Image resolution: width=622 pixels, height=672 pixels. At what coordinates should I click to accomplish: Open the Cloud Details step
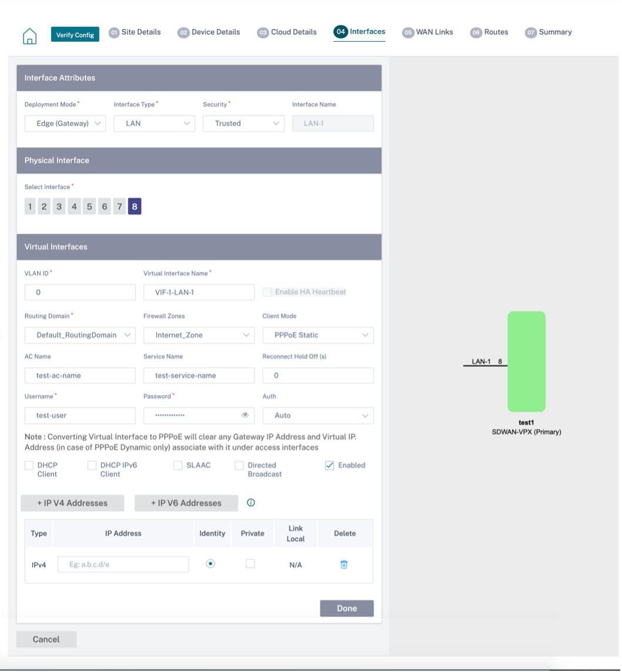click(287, 32)
